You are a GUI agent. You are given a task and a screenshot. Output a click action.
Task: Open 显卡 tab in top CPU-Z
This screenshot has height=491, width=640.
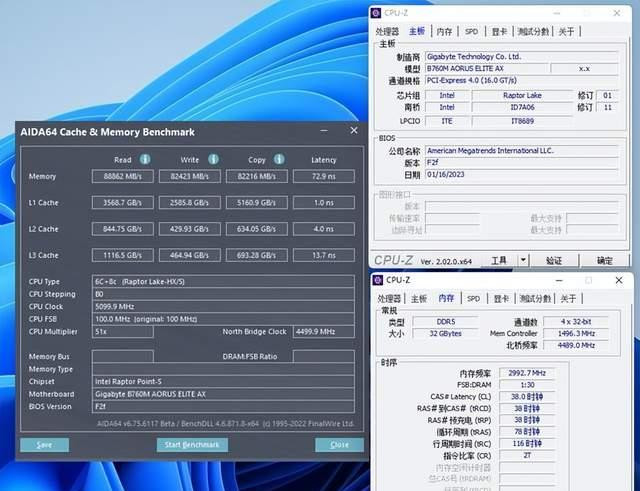pos(499,31)
